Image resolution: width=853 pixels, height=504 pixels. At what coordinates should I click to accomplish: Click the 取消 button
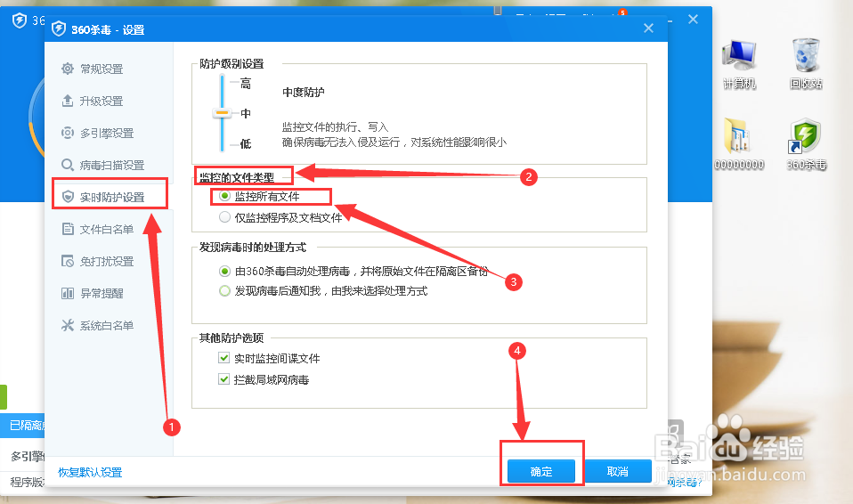(x=617, y=471)
